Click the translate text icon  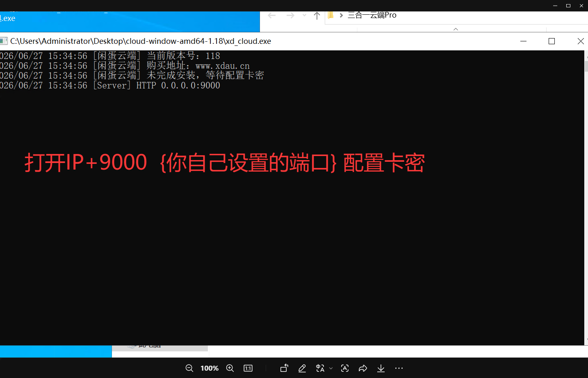pos(320,368)
